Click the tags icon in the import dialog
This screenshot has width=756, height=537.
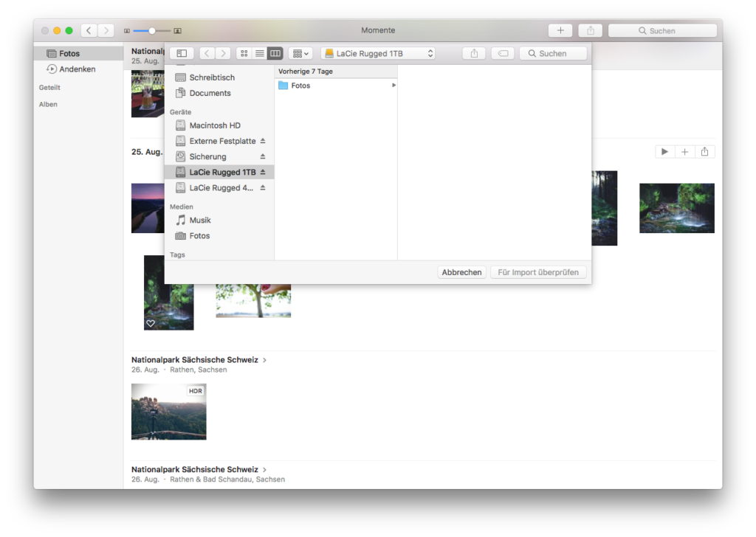pos(503,53)
